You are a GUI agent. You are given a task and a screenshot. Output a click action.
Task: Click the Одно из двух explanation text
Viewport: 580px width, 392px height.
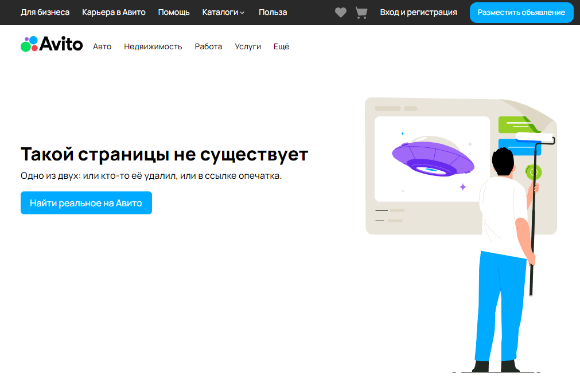[x=151, y=176]
